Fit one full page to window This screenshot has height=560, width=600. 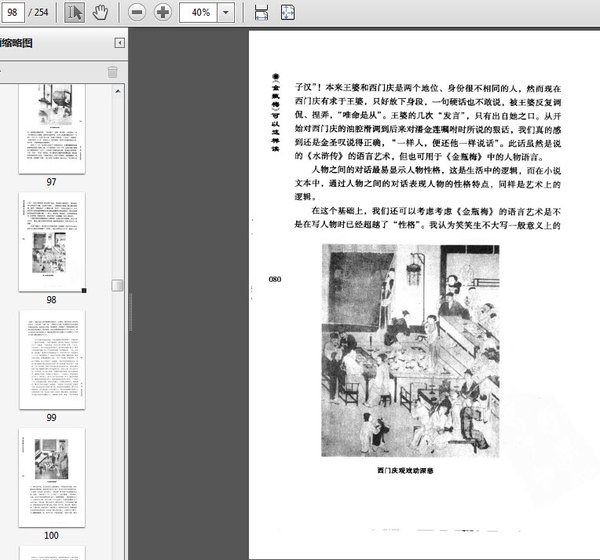click(x=287, y=12)
